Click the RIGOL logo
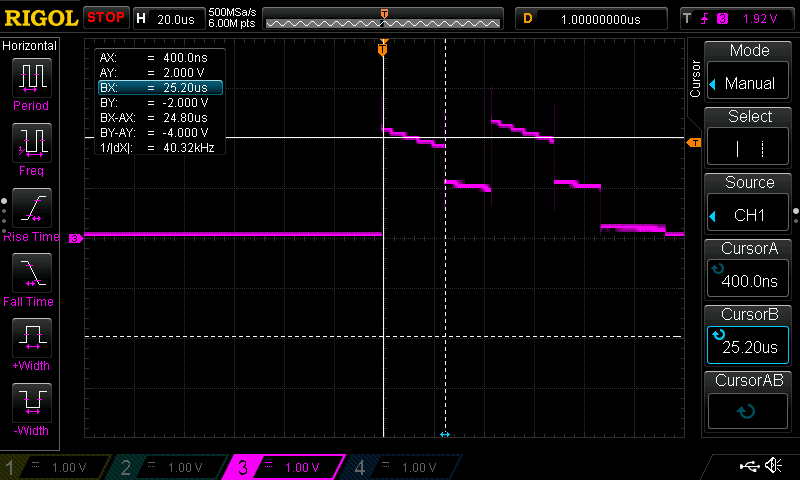This screenshot has width=800, height=480. tap(41, 18)
